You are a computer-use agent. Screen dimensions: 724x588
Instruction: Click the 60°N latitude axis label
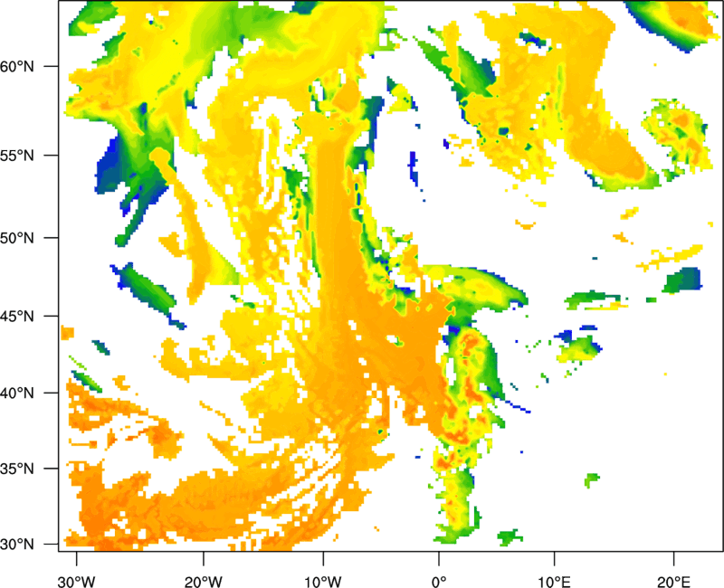click(x=17, y=67)
